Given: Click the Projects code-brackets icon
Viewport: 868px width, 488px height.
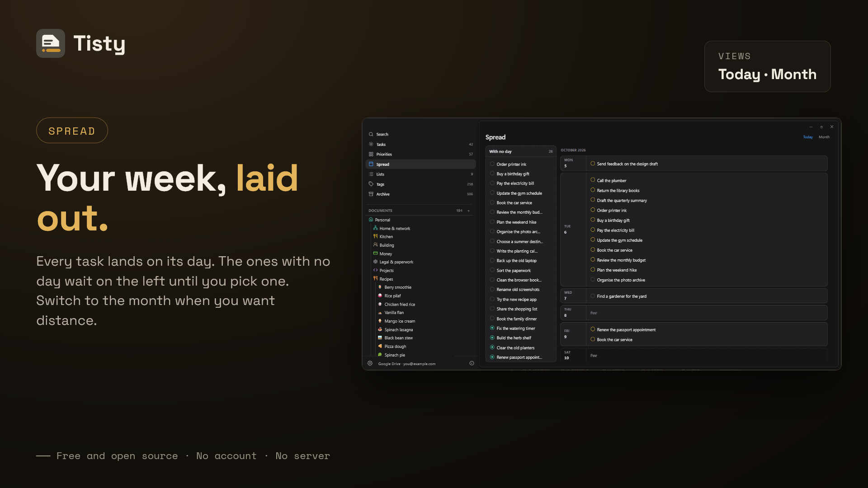Looking at the screenshot, I should click(375, 270).
